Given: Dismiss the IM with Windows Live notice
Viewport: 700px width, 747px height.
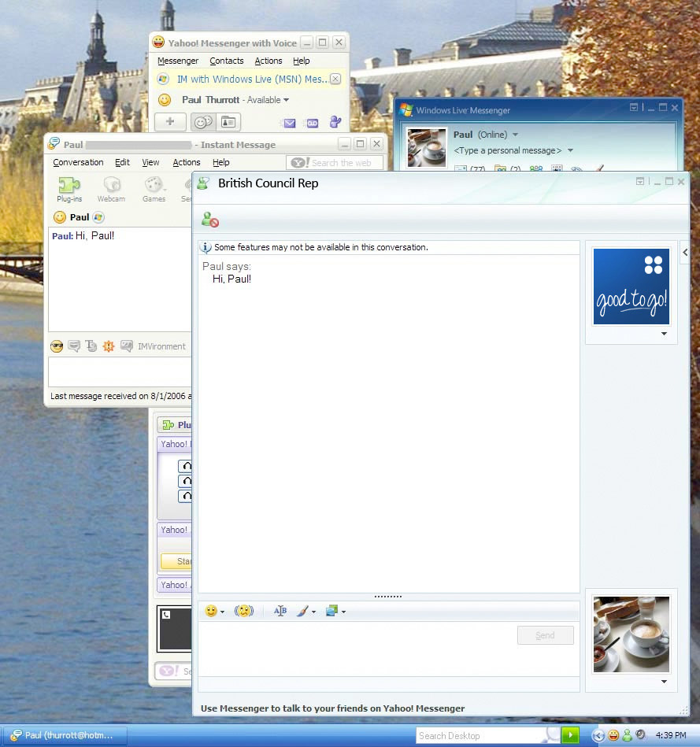Looking at the screenshot, I should (335, 79).
